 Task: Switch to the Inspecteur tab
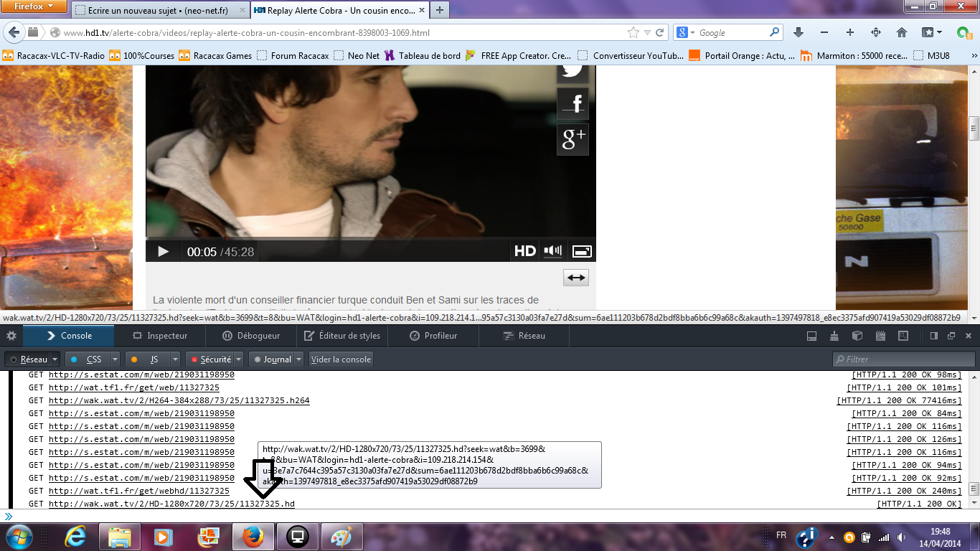coord(160,336)
